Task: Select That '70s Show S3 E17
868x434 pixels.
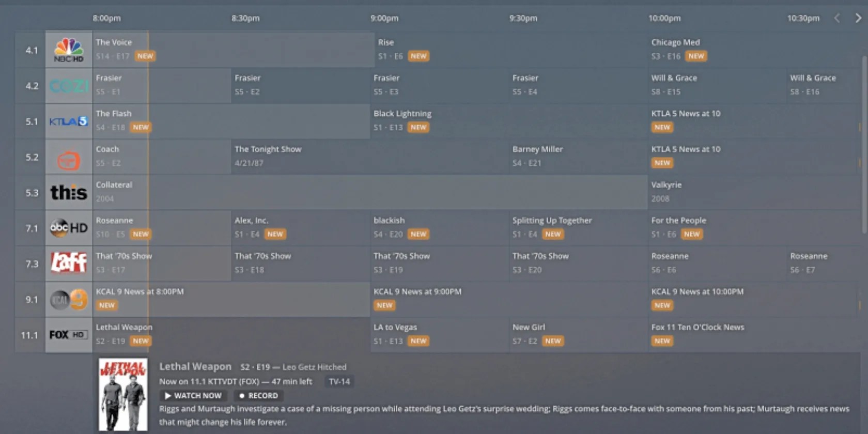Action: (x=162, y=263)
